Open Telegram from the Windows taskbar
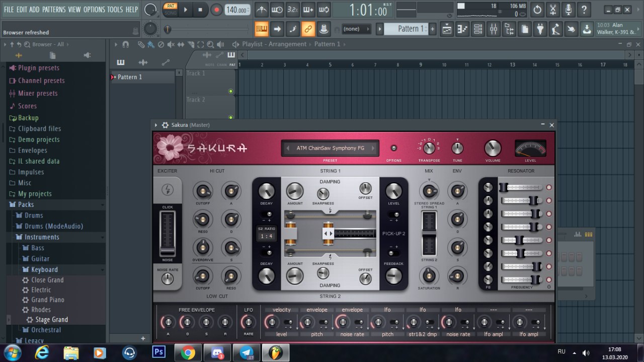The image size is (644, 362). click(247, 352)
